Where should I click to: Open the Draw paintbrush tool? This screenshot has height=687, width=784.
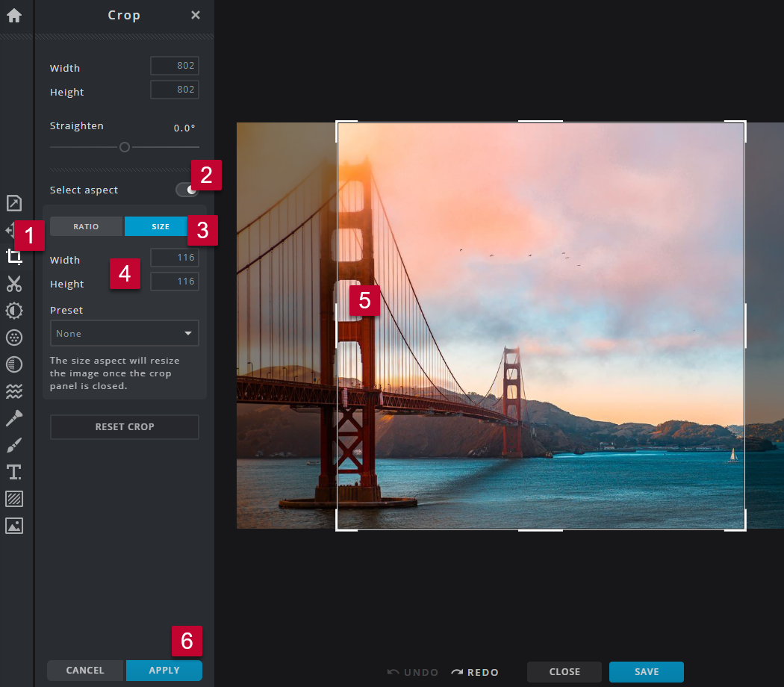(15, 445)
